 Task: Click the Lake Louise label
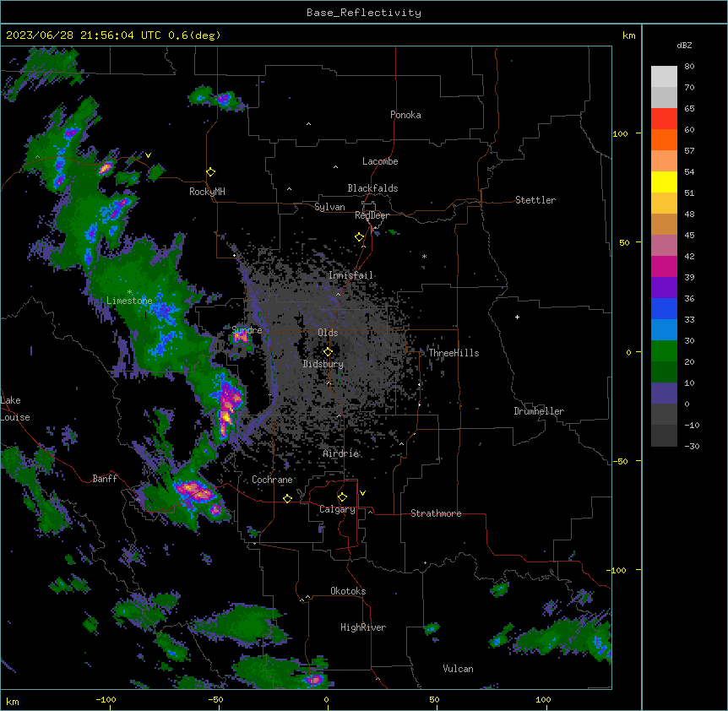[15, 409]
